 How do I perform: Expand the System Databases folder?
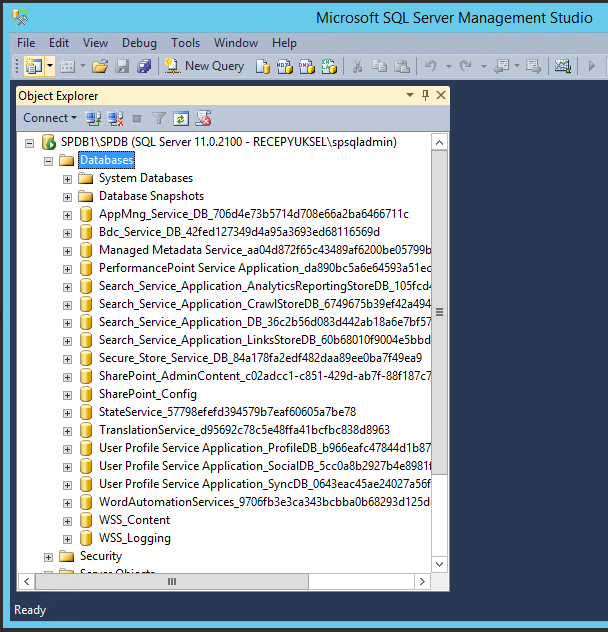[67, 179]
